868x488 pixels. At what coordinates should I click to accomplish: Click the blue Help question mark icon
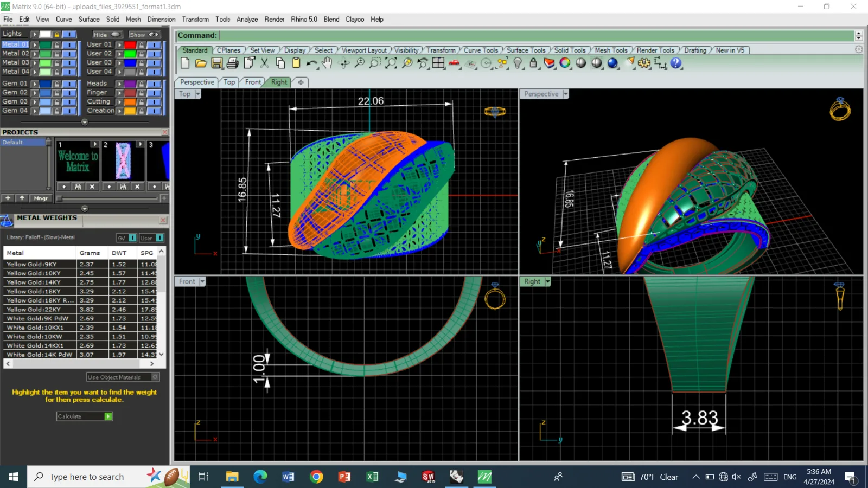point(675,63)
